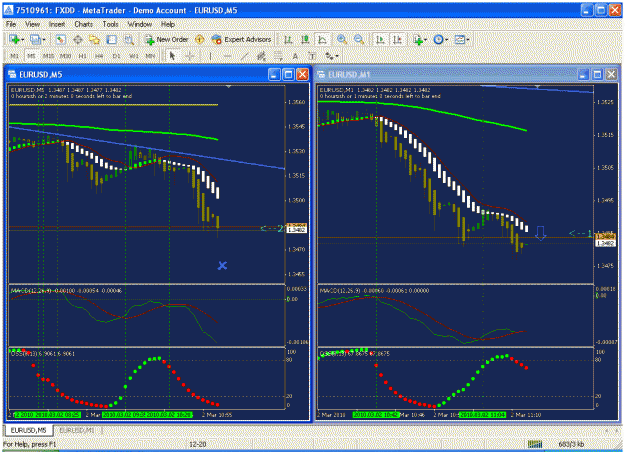625x452 pixels.
Task: Click the chart shift triangle marker in M5 chart
Action: [x=228, y=86]
